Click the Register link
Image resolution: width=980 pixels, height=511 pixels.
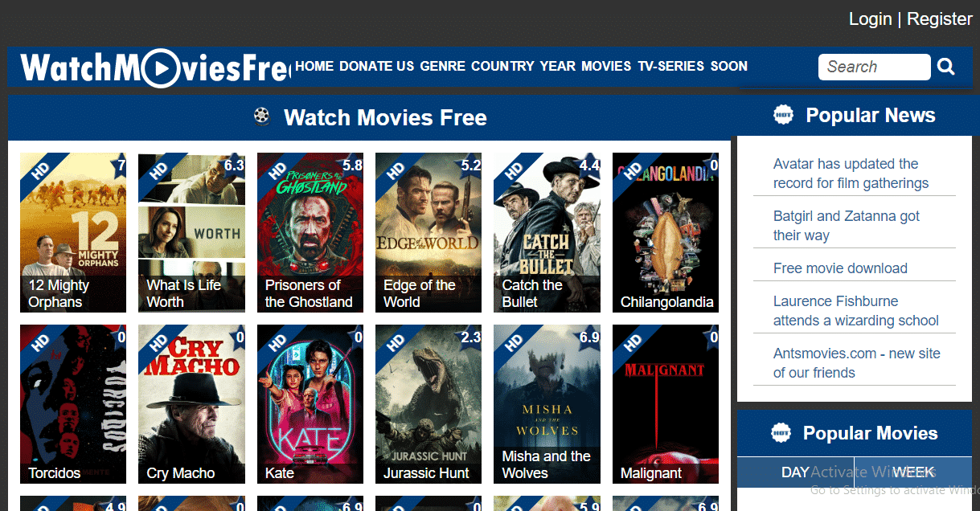point(940,18)
